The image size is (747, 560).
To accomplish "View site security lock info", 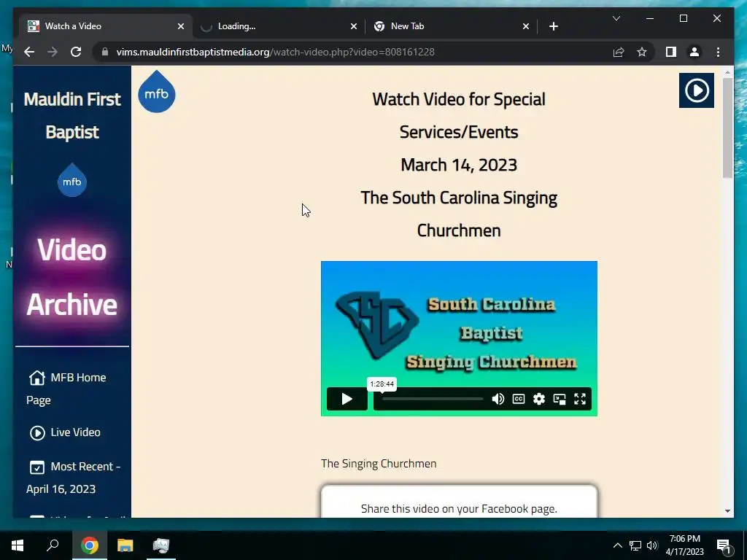I will [x=105, y=52].
